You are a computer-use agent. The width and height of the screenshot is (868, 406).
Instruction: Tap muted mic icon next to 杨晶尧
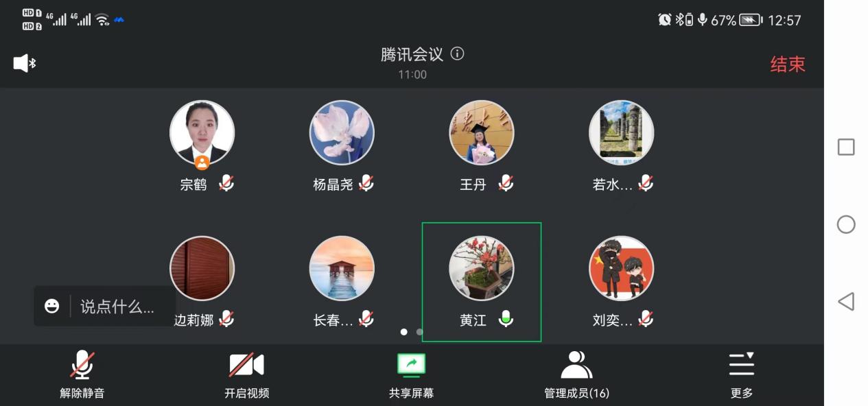tap(366, 183)
